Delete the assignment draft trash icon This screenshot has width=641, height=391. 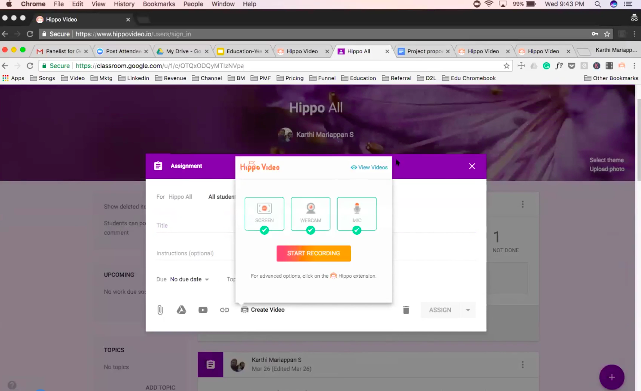(406, 310)
